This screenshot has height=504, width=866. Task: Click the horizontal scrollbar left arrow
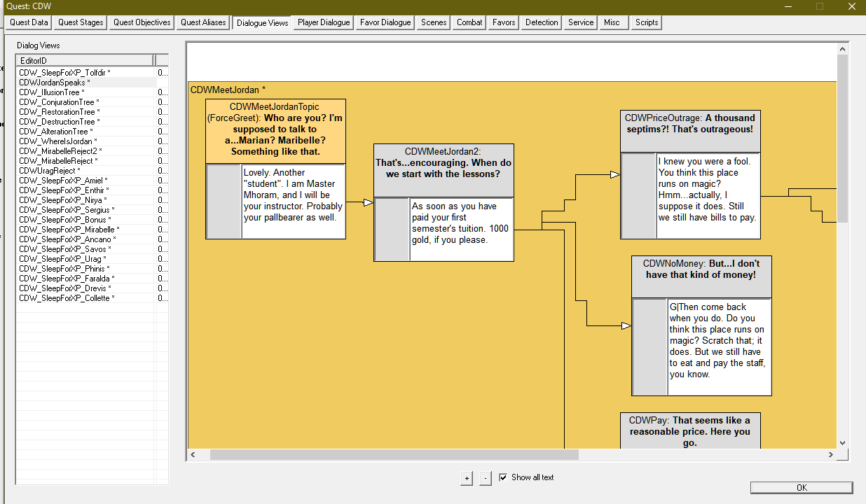click(x=193, y=454)
